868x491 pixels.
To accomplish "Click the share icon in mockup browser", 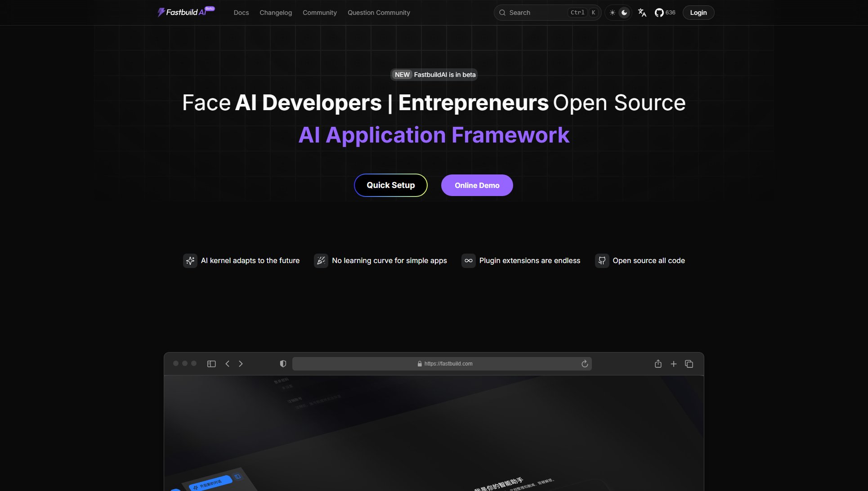I will pyautogui.click(x=658, y=364).
